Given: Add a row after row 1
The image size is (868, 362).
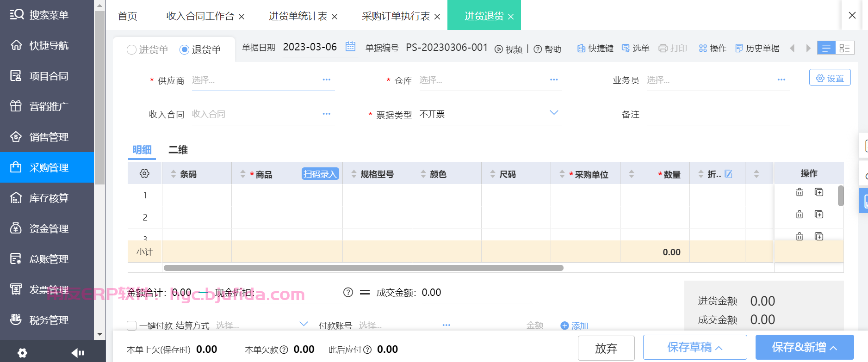Looking at the screenshot, I should pos(819,192).
